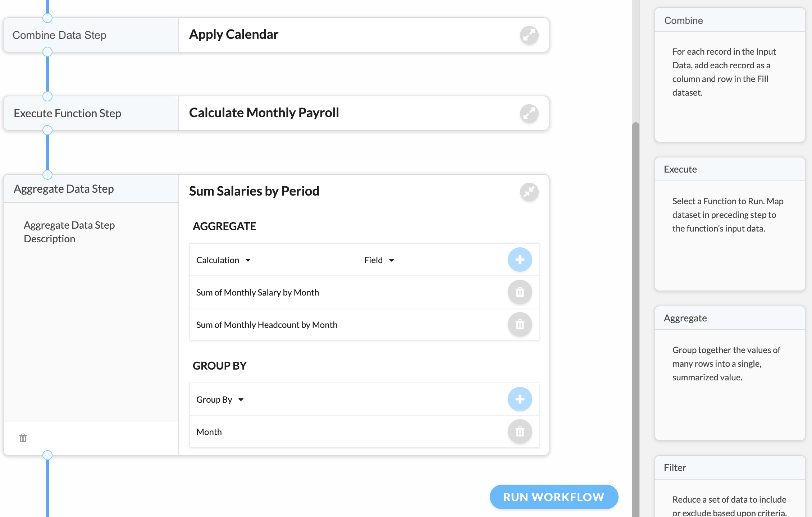Add a new aggregate calculation row

pyautogui.click(x=520, y=260)
